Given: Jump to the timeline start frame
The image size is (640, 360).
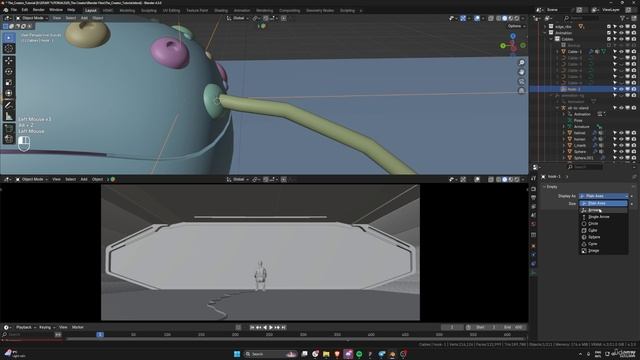Looking at the screenshot, I should click(252, 328).
